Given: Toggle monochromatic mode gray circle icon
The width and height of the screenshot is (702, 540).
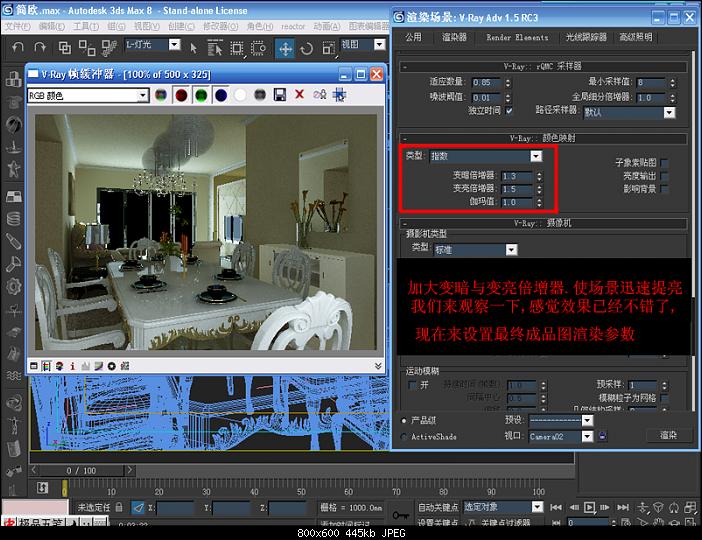Looking at the screenshot, I should (260, 95).
